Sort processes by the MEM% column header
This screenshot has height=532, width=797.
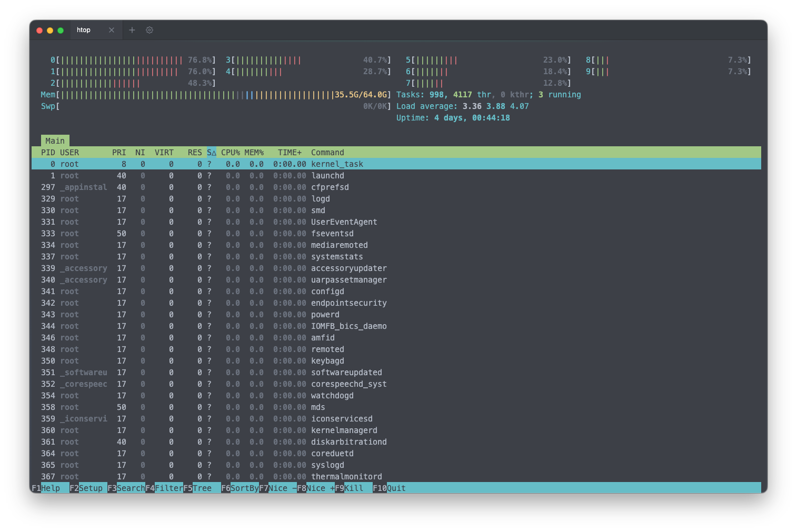coord(255,152)
